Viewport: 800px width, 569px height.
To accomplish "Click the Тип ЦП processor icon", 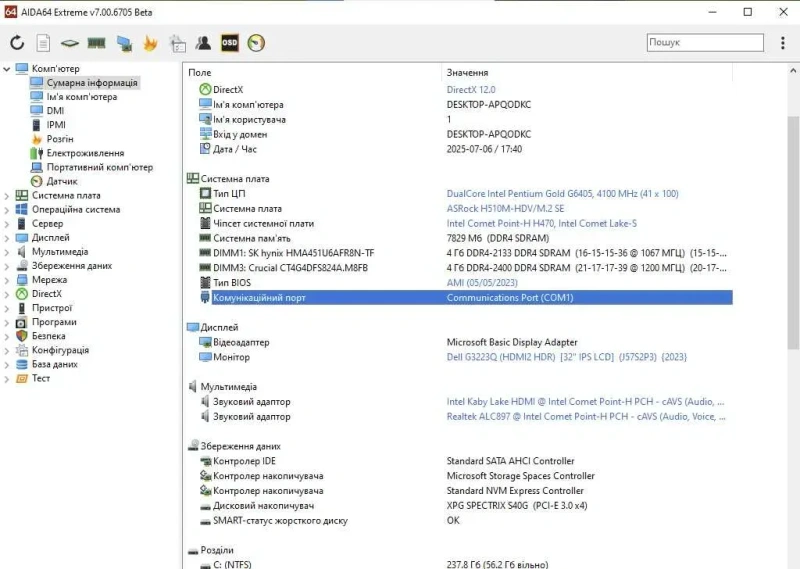I will pos(205,193).
